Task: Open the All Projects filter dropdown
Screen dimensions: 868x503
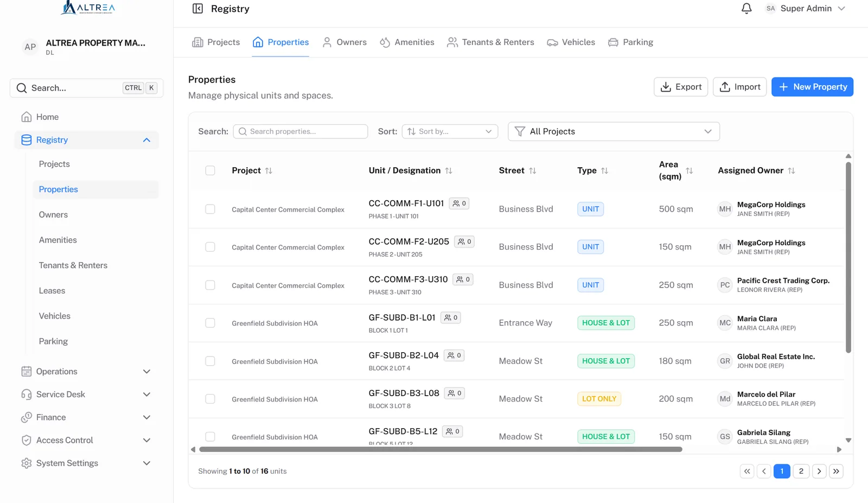Action: (614, 131)
